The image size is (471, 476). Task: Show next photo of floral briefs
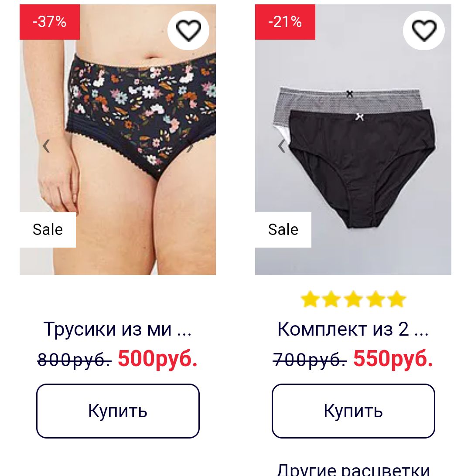pos(190,146)
